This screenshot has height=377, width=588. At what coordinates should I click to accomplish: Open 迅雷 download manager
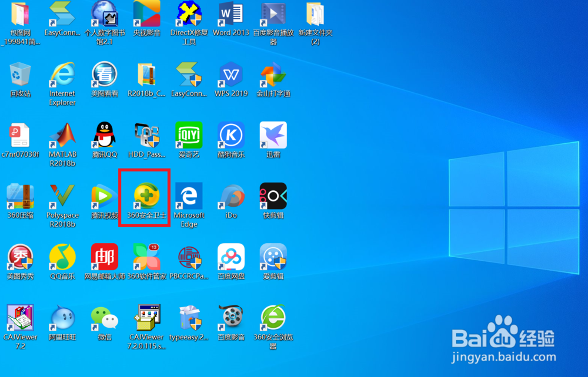tap(273, 136)
